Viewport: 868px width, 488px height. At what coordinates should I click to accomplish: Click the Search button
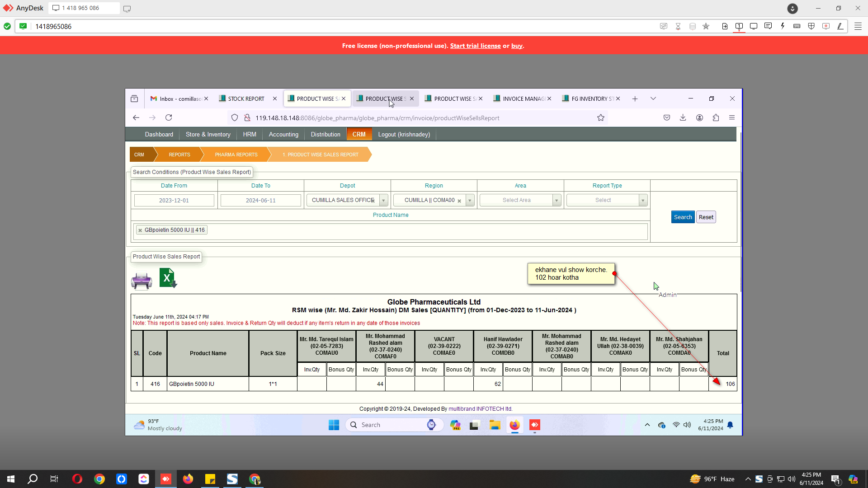click(x=683, y=217)
